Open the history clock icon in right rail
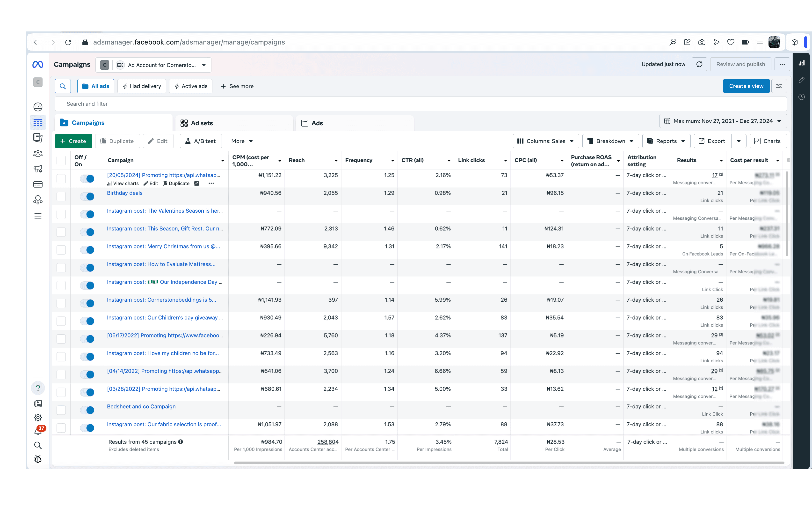The height and width of the screenshot is (508, 812). [802, 97]
